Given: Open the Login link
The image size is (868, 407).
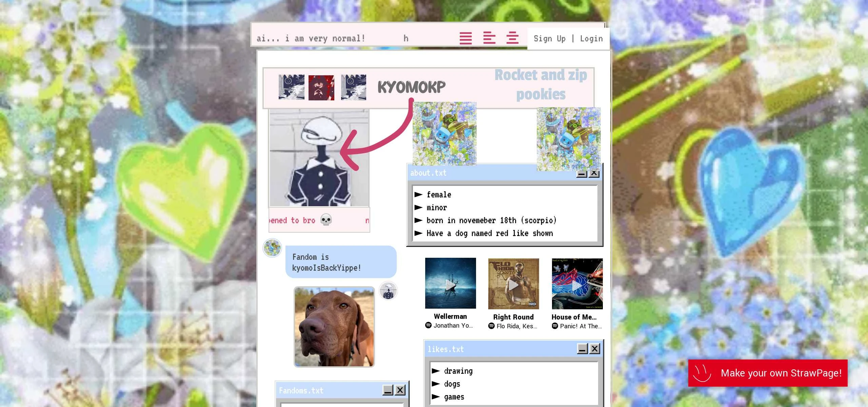Looking at the screenshot, I should [591, 39].
